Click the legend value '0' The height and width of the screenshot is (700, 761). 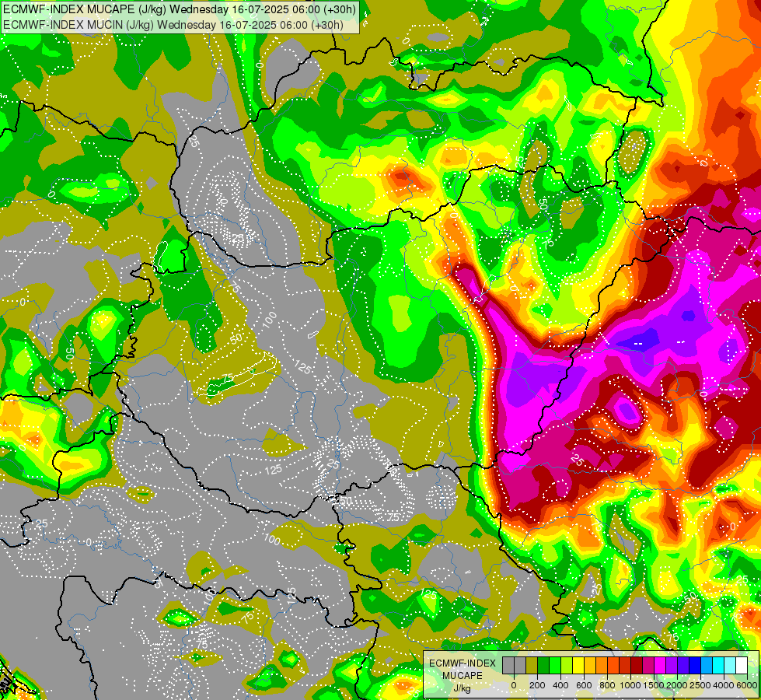pyautogui.click(x=514, y=685)
